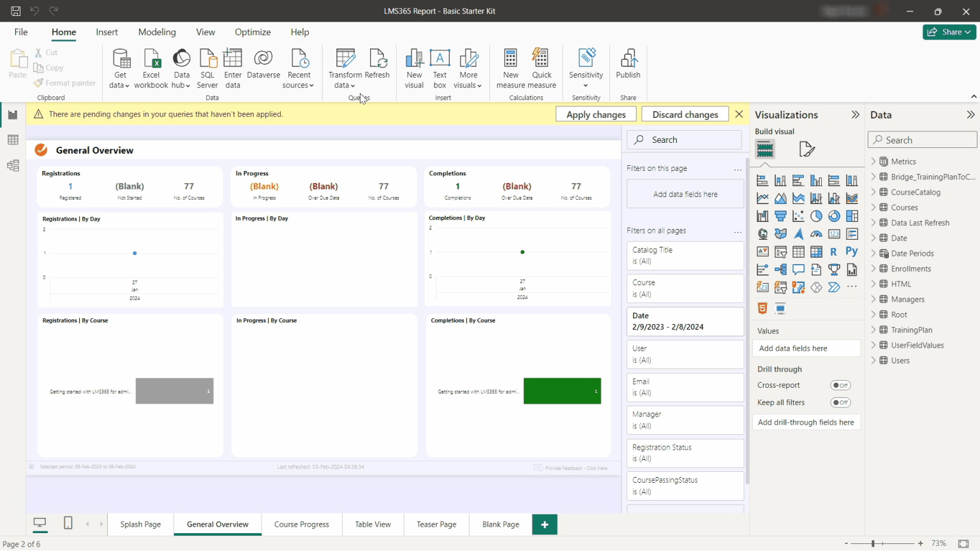Switch to Table view in left sidebar

[13, 140]
